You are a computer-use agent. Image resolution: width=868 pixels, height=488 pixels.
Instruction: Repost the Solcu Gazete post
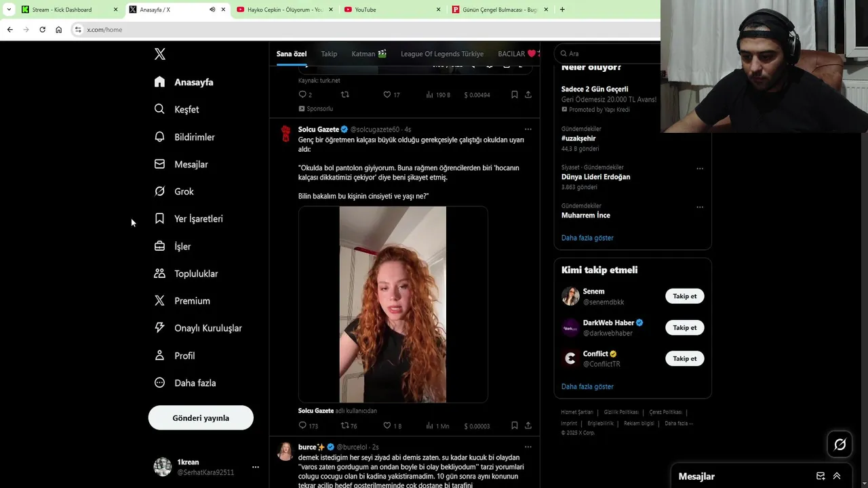pos(344,426)
